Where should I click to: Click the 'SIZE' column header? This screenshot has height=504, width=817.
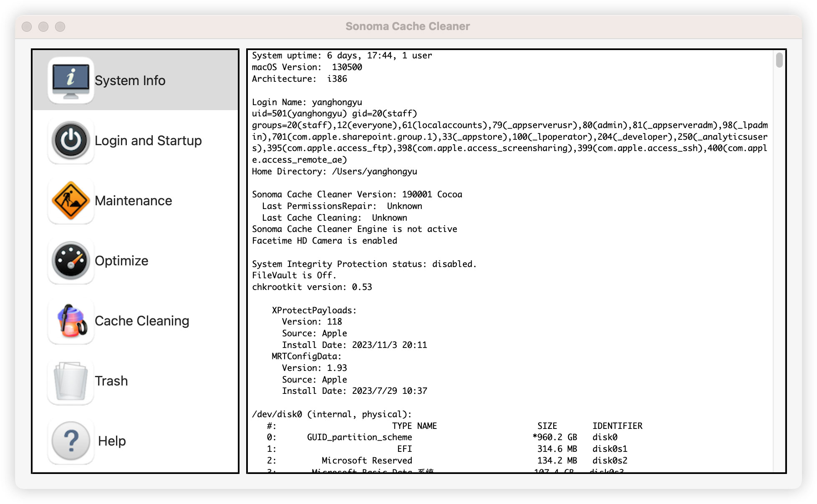[547, 426]
